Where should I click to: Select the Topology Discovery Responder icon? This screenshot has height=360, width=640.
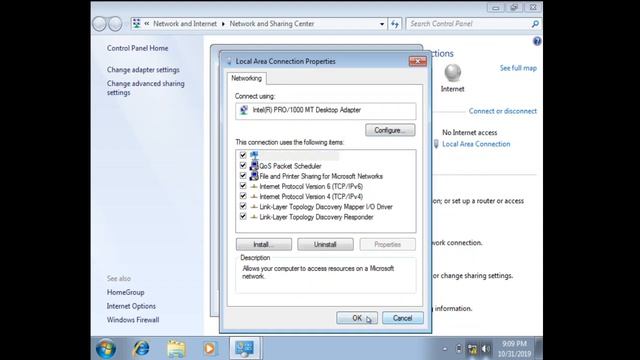[254, 217]
